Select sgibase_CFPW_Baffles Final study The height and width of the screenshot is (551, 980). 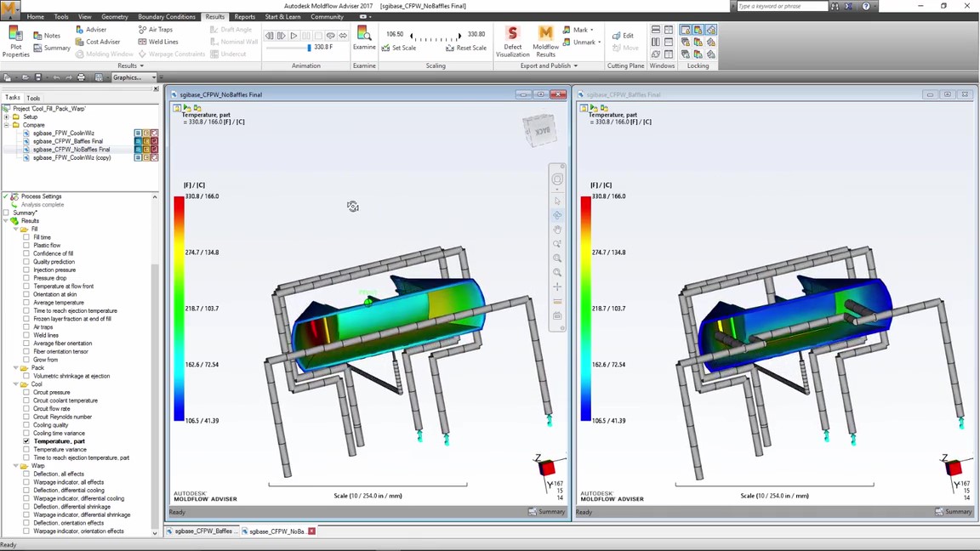pos(67,141)
